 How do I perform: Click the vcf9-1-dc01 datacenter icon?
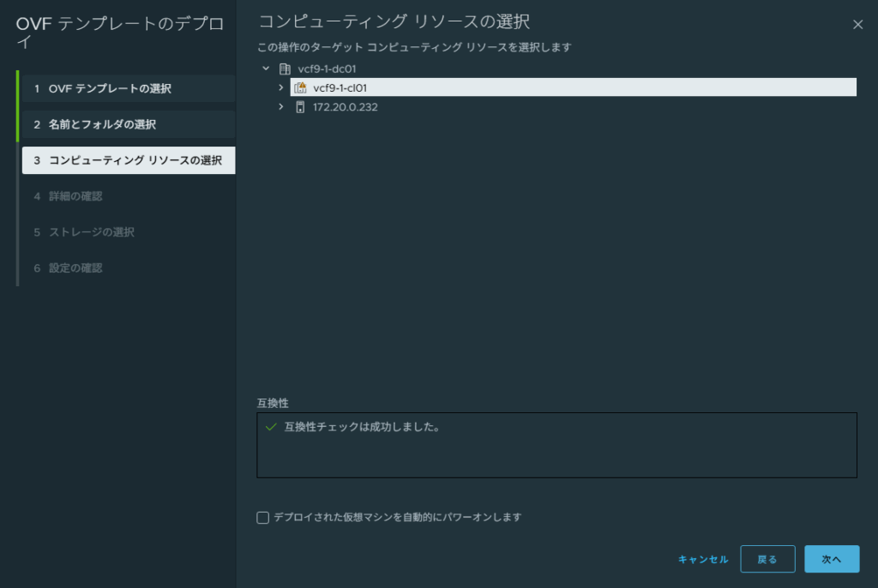286,69
